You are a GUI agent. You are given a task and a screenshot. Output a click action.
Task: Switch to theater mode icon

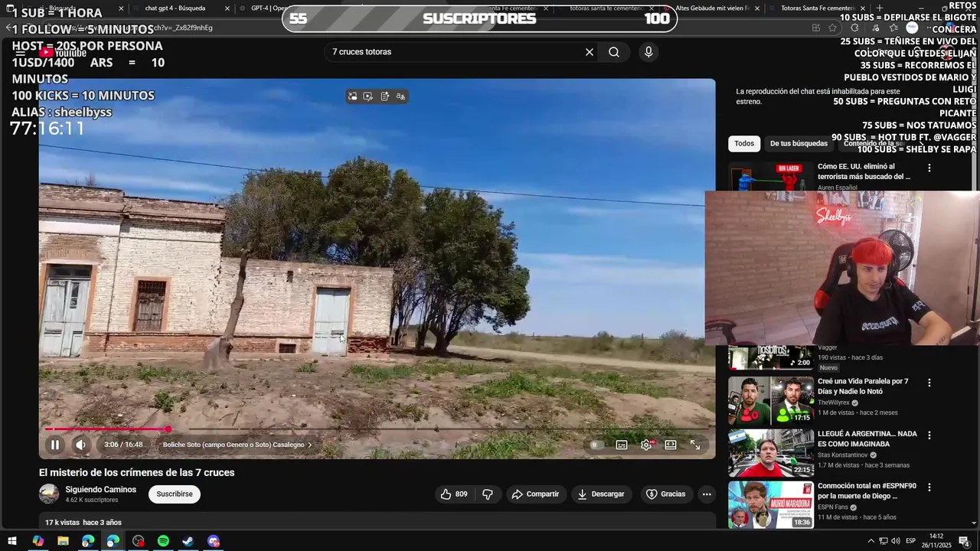(x=671, y=445)
